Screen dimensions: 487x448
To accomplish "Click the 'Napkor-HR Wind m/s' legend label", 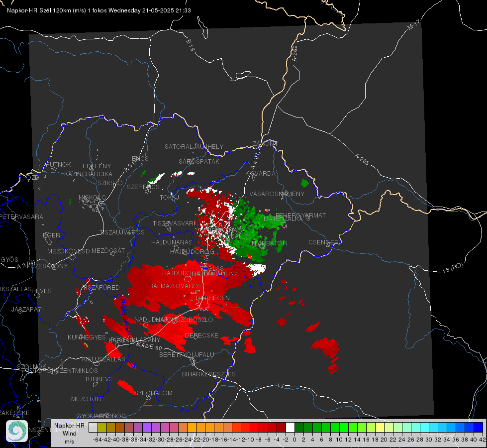I will pyautogui.click(x=69, y=433).
